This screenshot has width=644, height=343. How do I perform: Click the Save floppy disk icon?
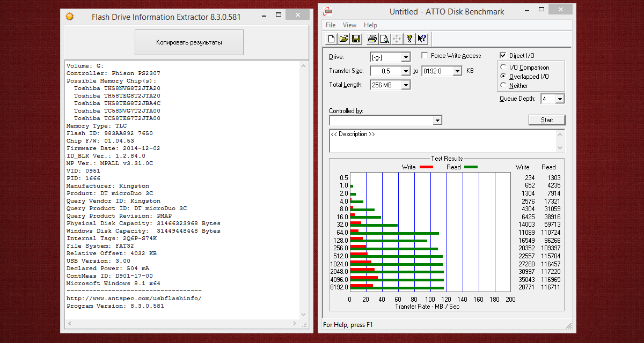(355, 39)
